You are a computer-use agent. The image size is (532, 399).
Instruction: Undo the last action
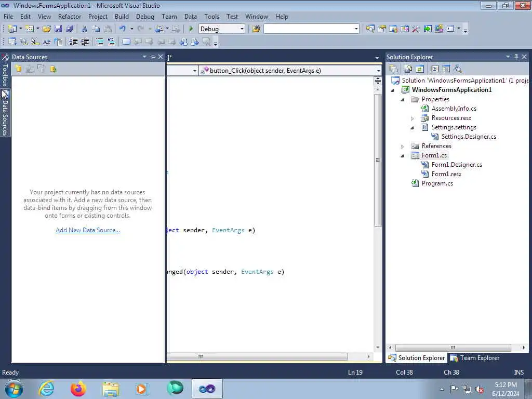pos(123,29)
